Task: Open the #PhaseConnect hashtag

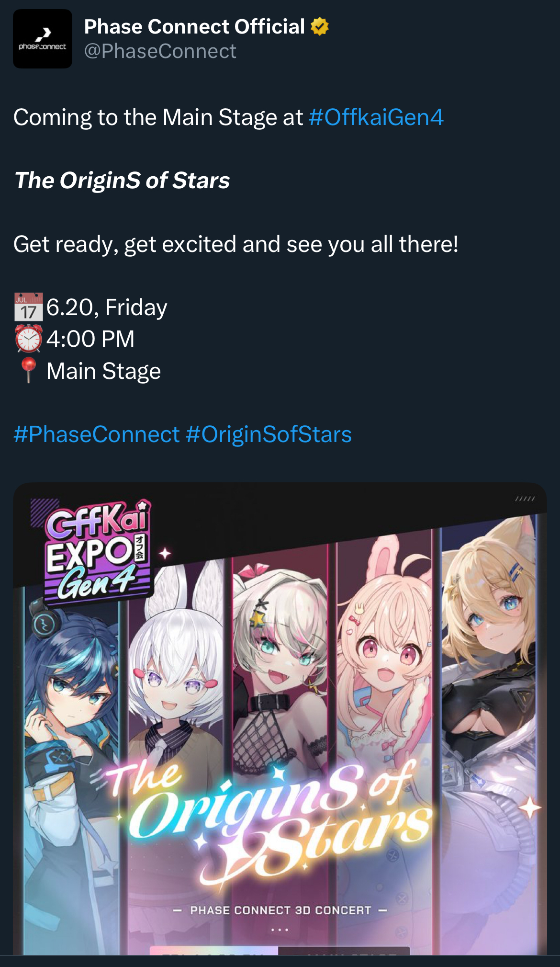Action: [97, 434]
